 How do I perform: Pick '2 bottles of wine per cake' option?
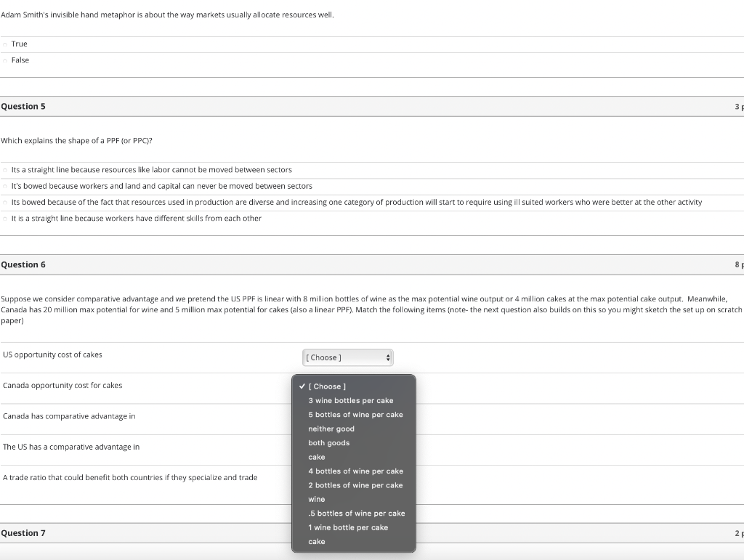(x=354, y=485)
